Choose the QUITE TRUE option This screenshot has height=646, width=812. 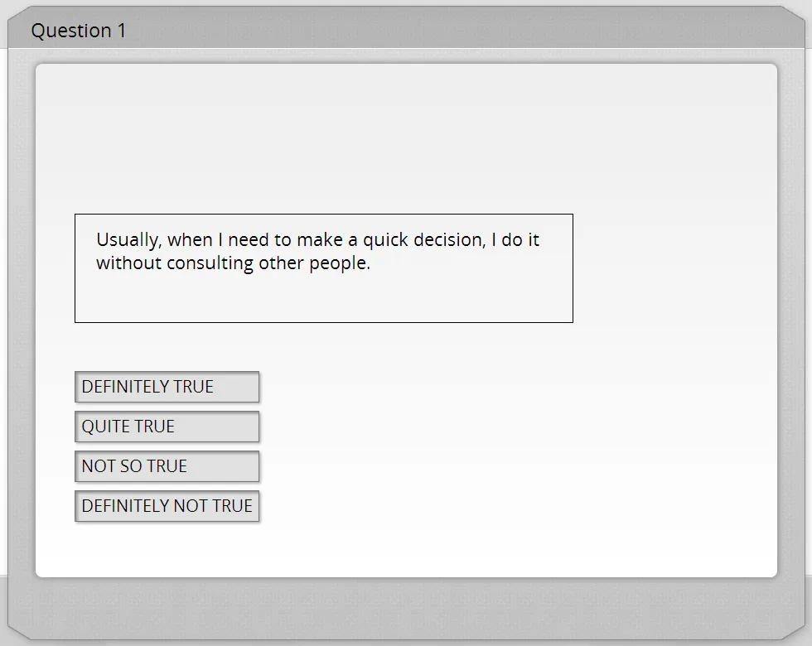[x=167, y=427]
